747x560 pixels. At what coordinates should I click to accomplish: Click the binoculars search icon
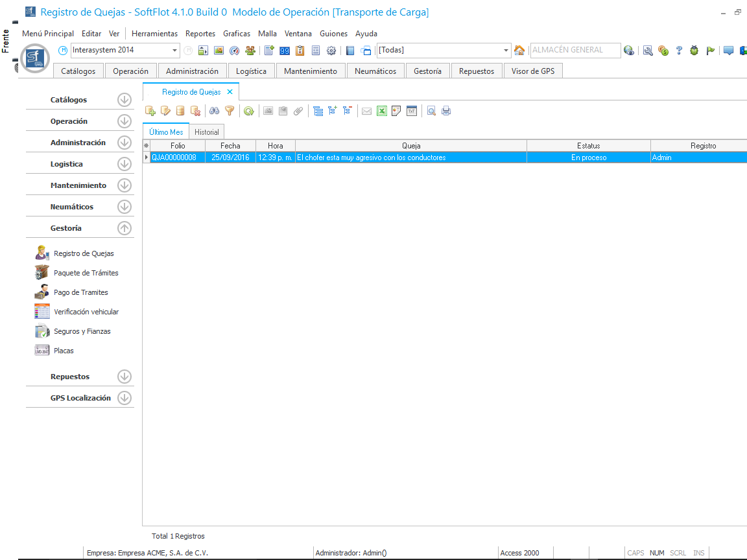pos(215,111)
